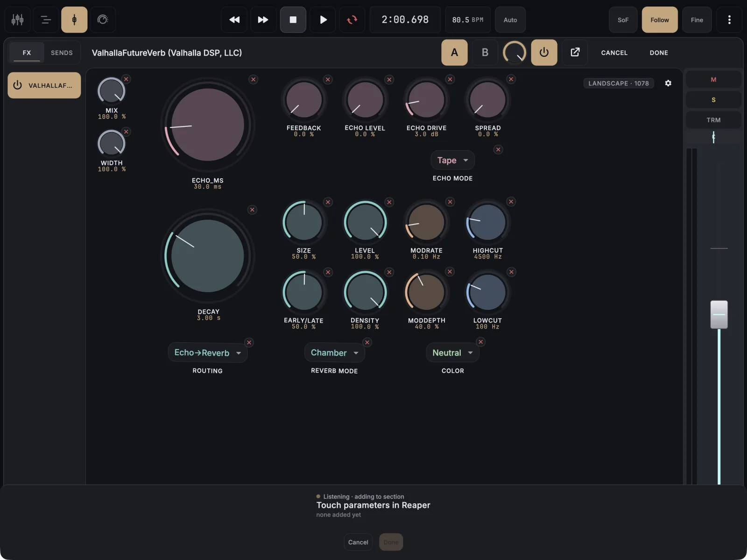The image size is (747, 560).
Task: Click DONE in the plugin header
Action: coord(659,53)
